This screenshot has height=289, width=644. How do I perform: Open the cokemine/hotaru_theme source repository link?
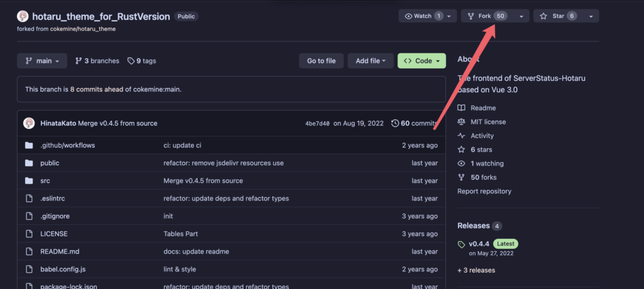82,29
